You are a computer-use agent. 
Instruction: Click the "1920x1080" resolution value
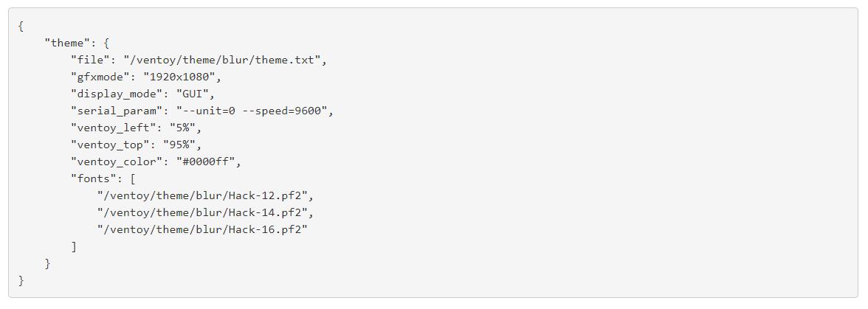point(182,77)
